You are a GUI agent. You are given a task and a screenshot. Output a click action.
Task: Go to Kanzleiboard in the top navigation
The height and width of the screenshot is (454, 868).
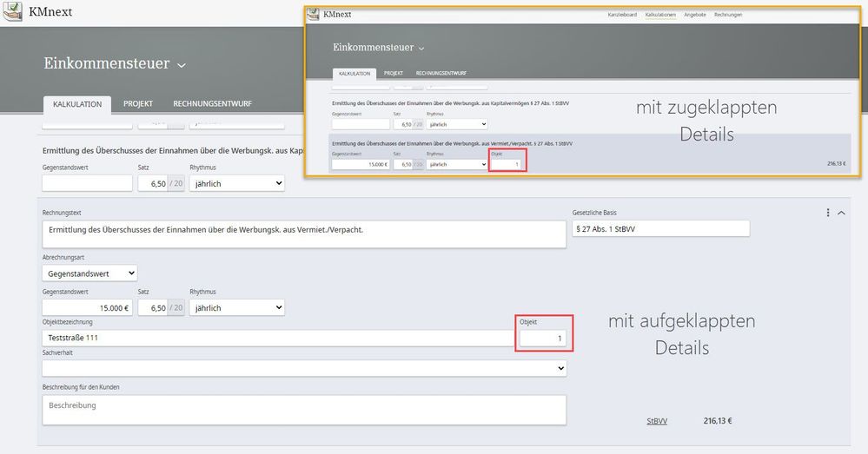click(x=622, y=15)
